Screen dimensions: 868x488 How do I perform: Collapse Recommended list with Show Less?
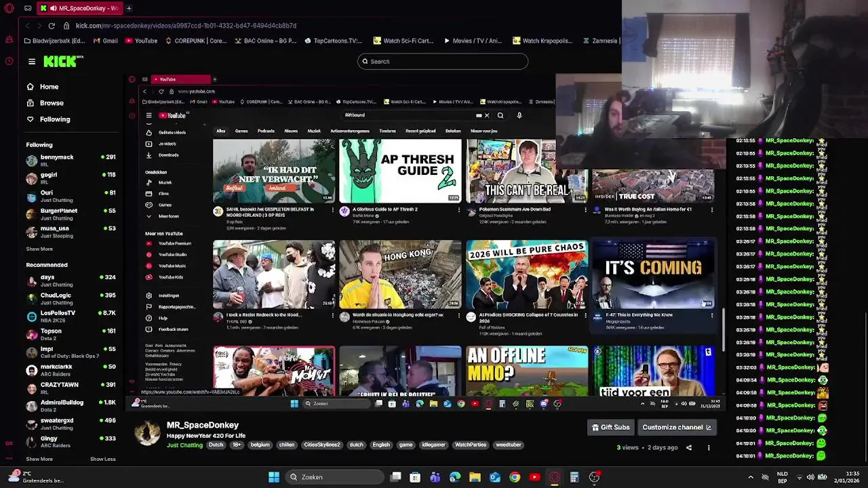(103, 459)
